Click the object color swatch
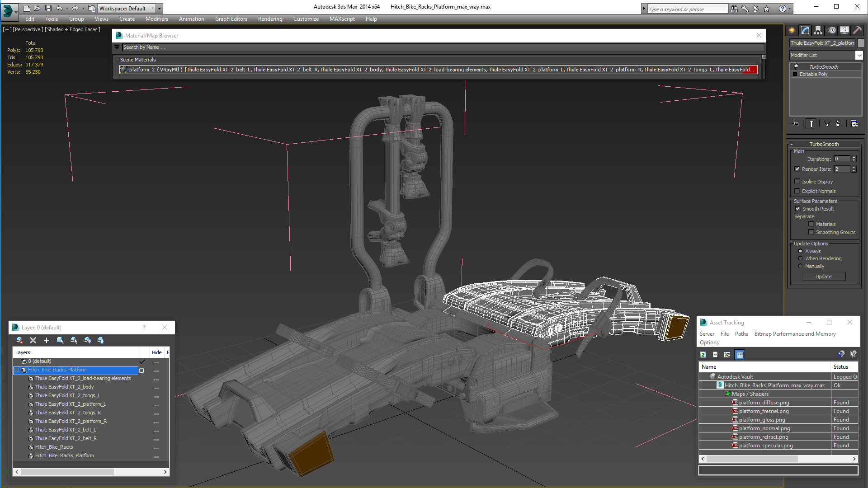Screen dimensions: 868x488 point(861,43)
